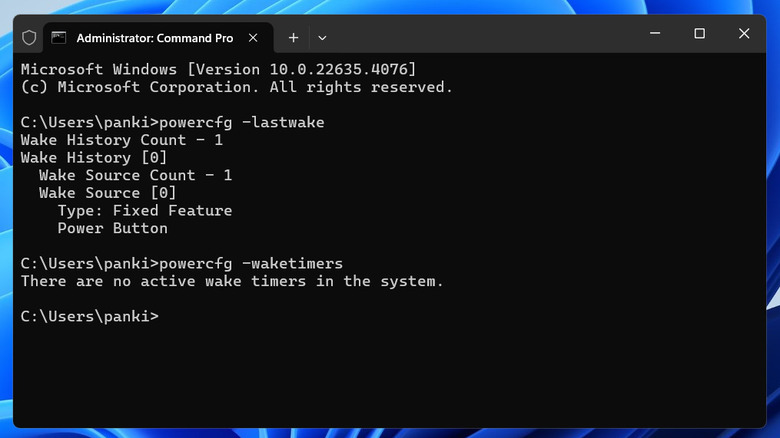Click 'Wake Source Count - 1' line
The width and height of the screenshot is (780, 438).
tap(135, 175)
